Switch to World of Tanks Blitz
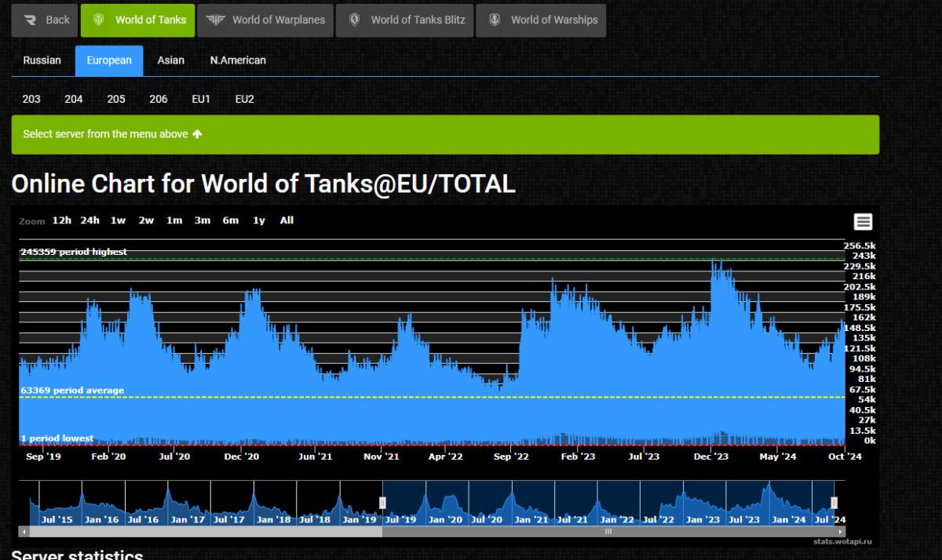The width and height of the screenshot is (942, 560). (x=405, y=20)
